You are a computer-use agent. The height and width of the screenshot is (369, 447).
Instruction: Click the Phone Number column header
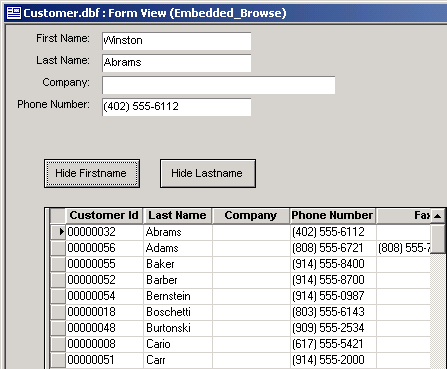(x=332, y=216)
